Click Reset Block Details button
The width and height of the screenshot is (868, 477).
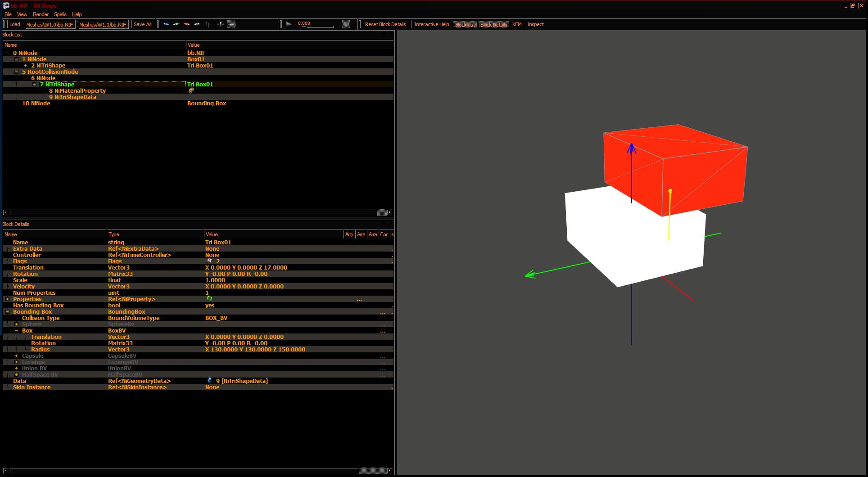pos(385,24)
